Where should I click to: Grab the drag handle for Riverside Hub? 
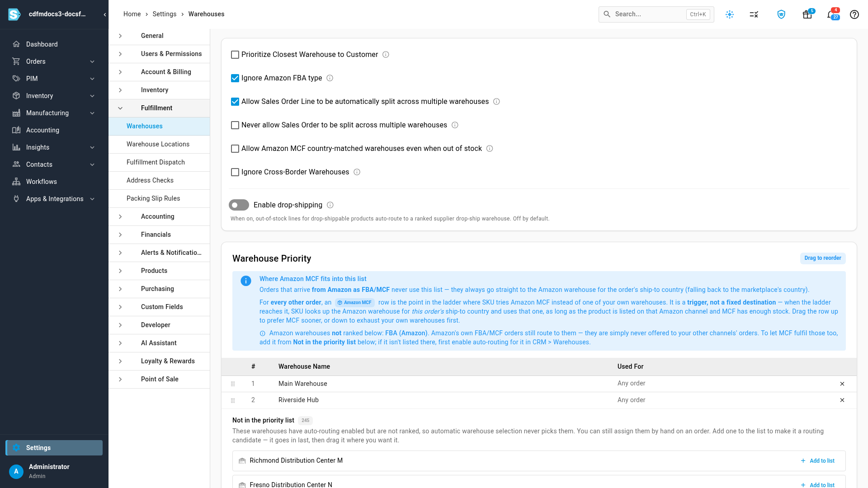(x=233, y=400)
